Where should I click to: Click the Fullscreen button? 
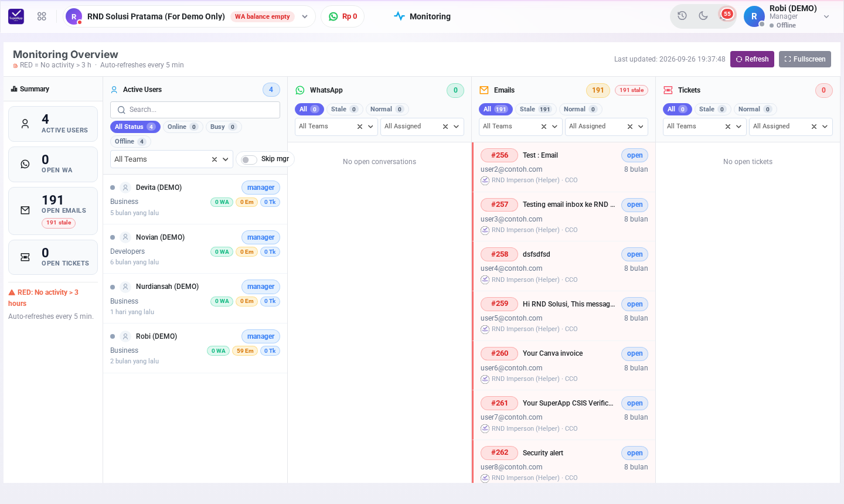[805, 59]
